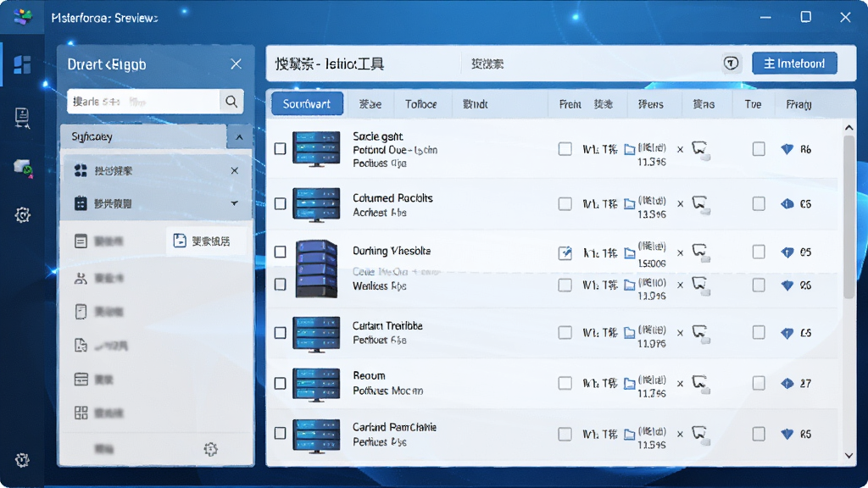Open the folder icon in Cartam Treirlbbe row
The height and width of the screenshot is (488, 868).
tap(630, 332)
